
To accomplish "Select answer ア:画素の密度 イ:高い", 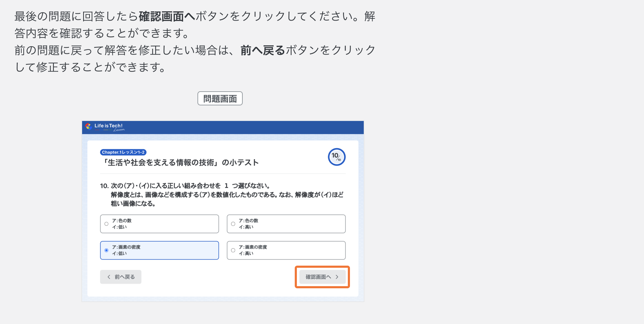I will tap(286, 250).
